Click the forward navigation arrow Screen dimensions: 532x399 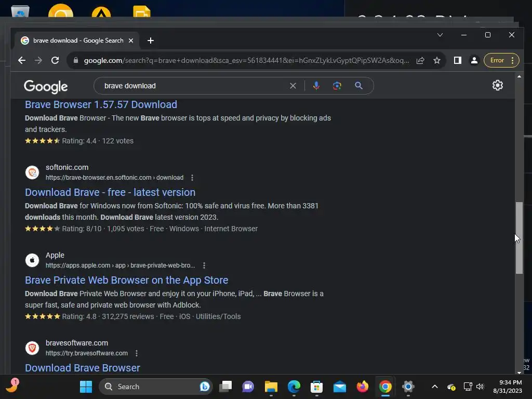point(38,60)
